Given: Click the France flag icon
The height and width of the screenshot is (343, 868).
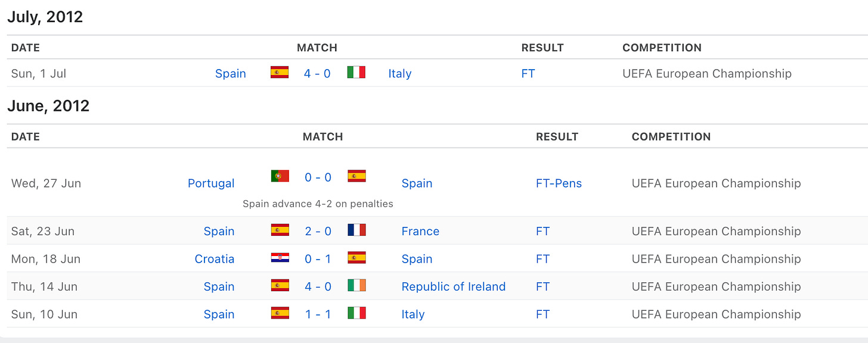Looking at the screenshot, I should pyautogui.click(x=356, y=230).
